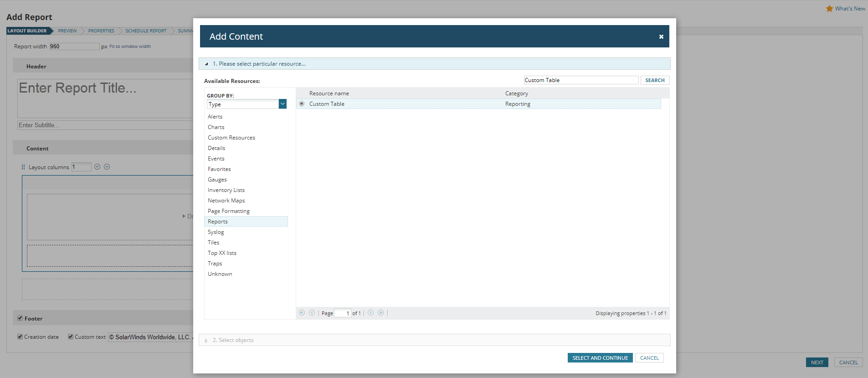Click the Enter Subtitle field

pyautogui.click(x=106, y=125)
